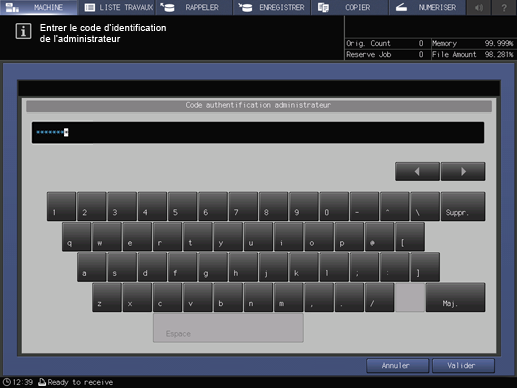Screen dimensions: 517x388
Task: Delete character with Suppr. key
Action: 463,206
